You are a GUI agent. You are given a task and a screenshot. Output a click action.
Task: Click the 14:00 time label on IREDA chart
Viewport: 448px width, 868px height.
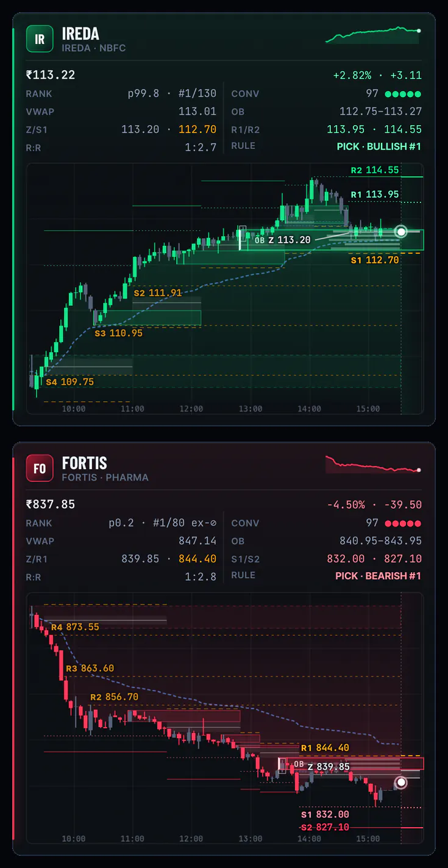[309, 409]
